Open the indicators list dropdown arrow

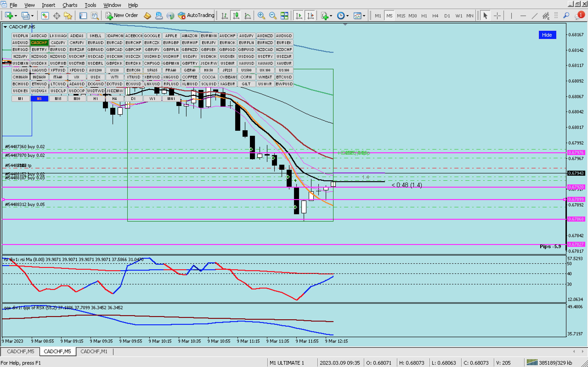click(331, 16)
